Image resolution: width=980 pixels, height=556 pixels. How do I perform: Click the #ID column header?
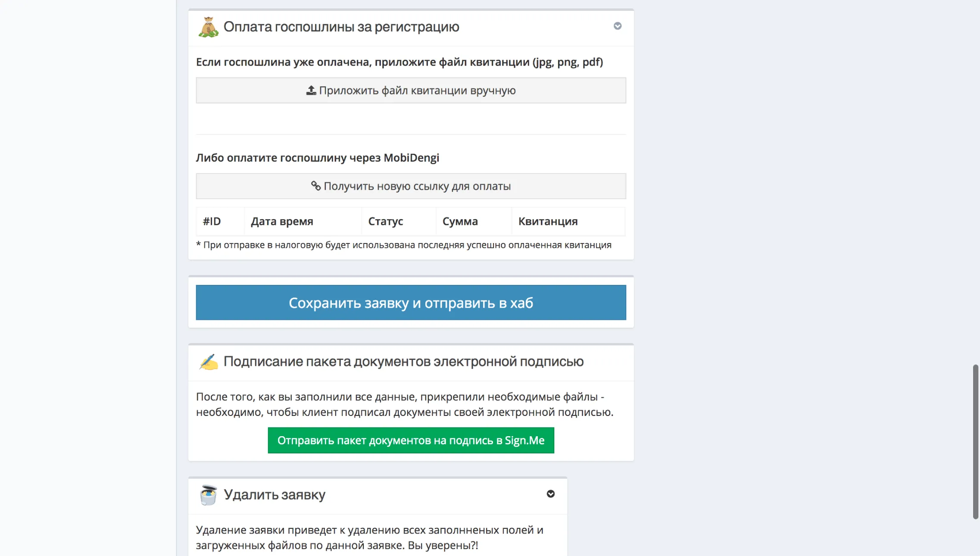point(212,222)
